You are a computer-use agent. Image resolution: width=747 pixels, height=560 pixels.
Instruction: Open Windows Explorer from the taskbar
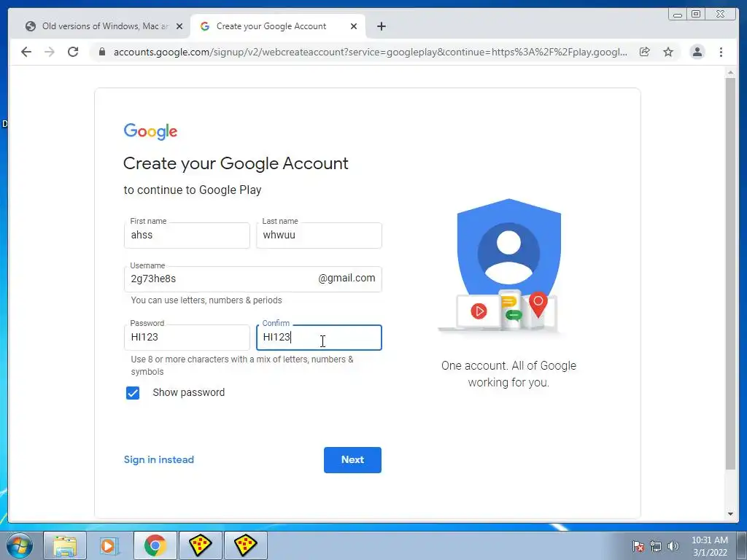[65, 545]
